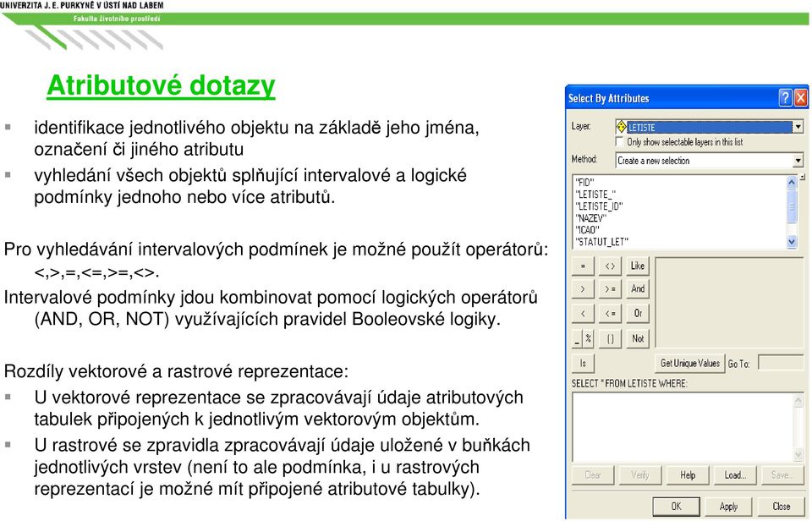Click the Go To input field
This screenshot has width=812, height=521.
click(781, 363)
